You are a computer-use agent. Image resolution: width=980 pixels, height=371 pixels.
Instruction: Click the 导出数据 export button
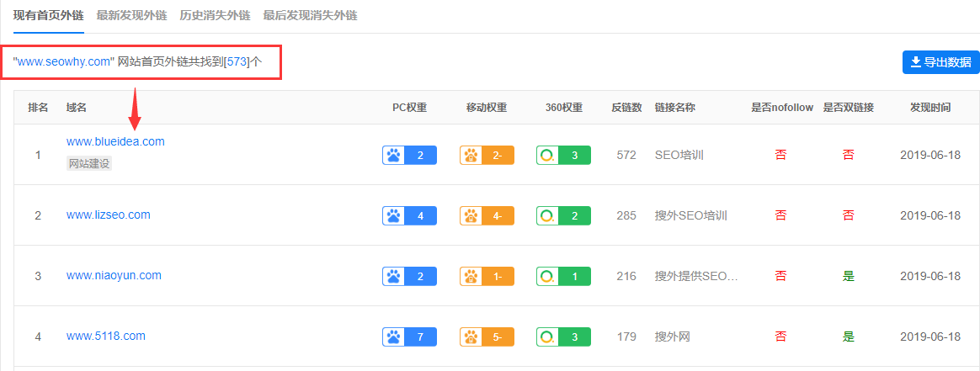pyautogui.click(x=940, y=62)
